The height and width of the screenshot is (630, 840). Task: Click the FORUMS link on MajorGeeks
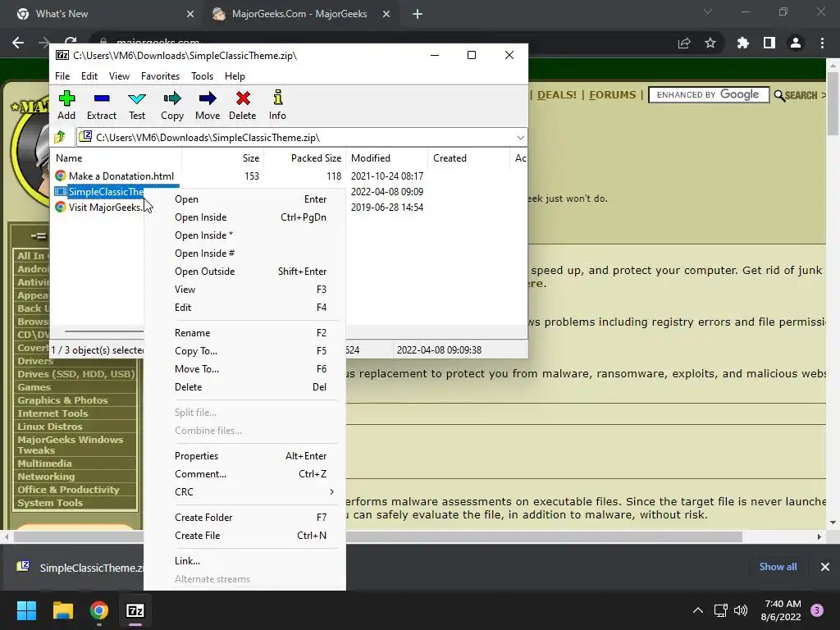612,95
